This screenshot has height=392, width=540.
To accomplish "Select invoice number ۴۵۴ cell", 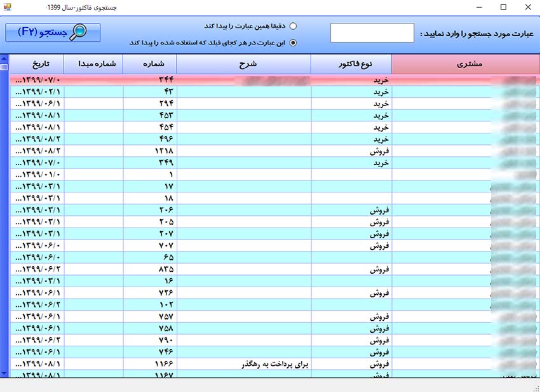I will point(150,128).
